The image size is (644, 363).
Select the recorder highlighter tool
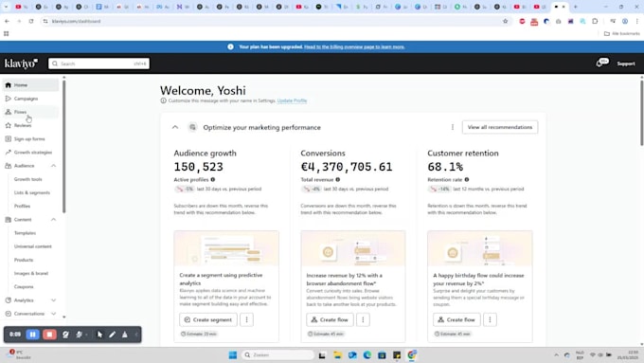(124, 335)
